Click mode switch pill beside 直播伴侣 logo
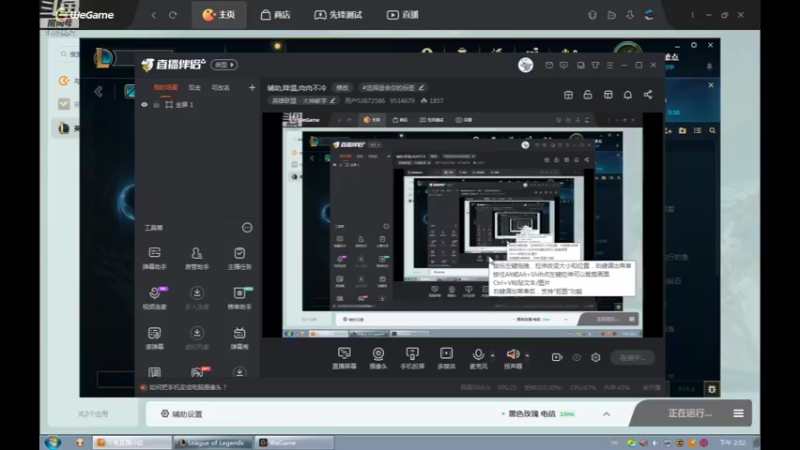Screen dimensions: 800x450 pyautogui.click(x=224, y=65)
